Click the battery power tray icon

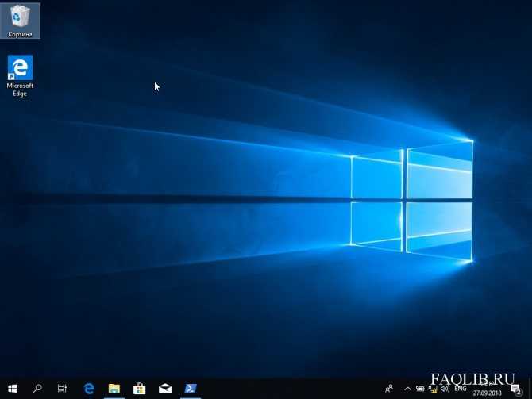420,389
